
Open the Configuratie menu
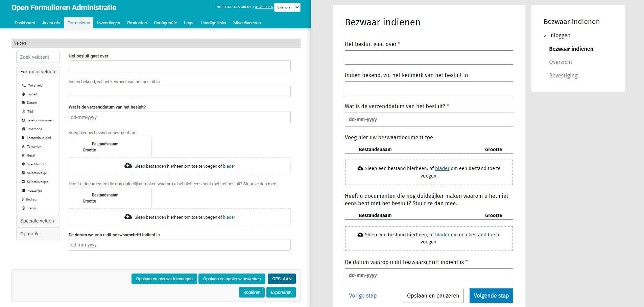[x=165, y=23]
